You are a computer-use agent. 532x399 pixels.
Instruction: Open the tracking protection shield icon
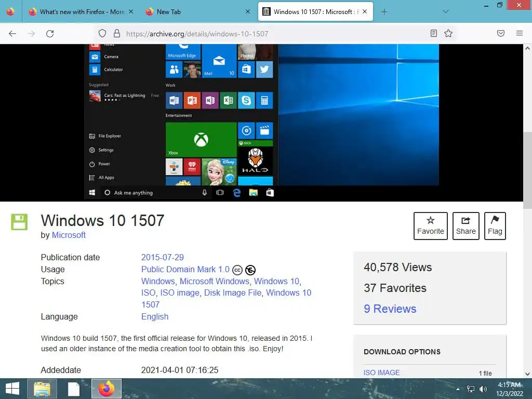[x=102, y=34]
